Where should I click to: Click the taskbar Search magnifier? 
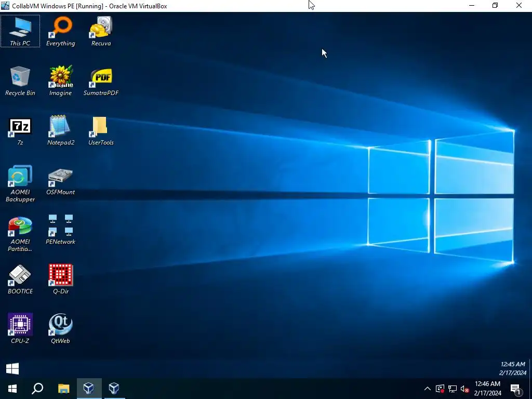pyautogui.click(x=37, y=388)
